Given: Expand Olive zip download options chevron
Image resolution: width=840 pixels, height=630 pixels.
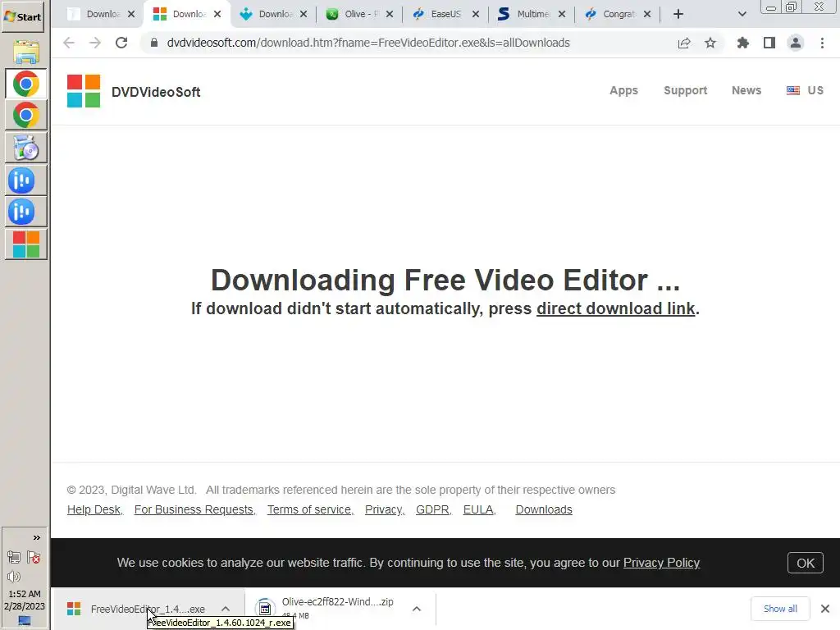Looking at the screenshot, I should click(417, 609).
